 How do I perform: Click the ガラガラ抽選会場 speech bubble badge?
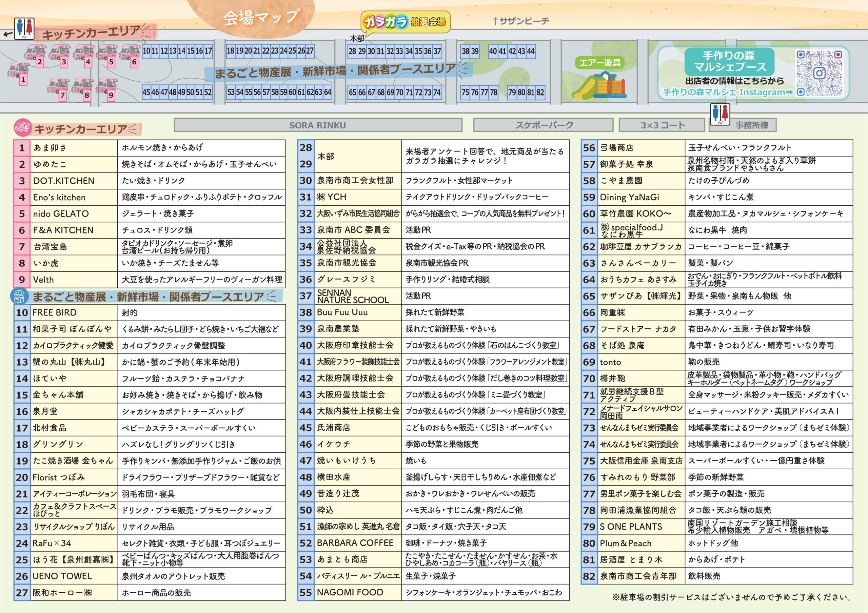[405, 22]
